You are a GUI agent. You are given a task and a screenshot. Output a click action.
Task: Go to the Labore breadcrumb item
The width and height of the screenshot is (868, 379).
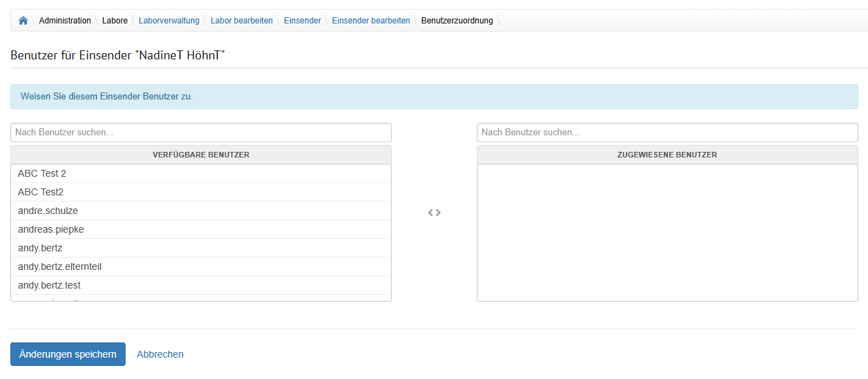115,21
